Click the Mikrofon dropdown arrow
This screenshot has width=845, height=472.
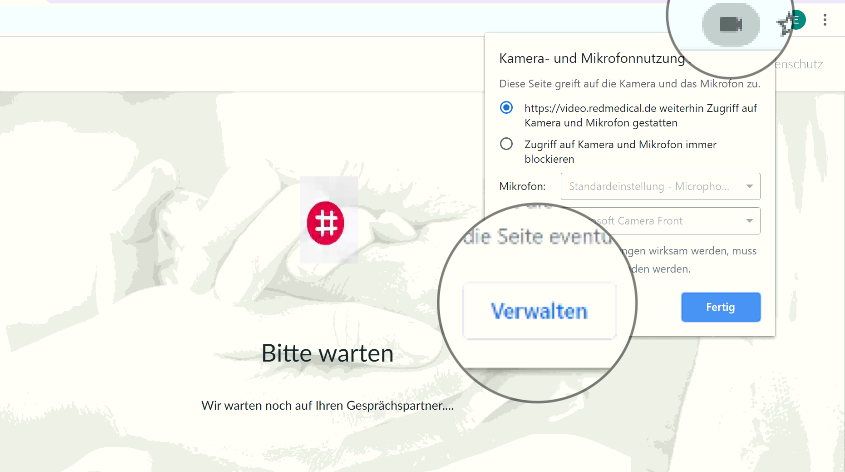[749, 186]
